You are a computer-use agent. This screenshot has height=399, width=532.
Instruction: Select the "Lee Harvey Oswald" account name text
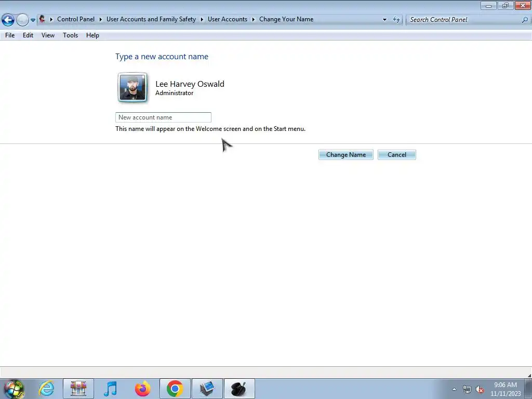pos(190,84)
